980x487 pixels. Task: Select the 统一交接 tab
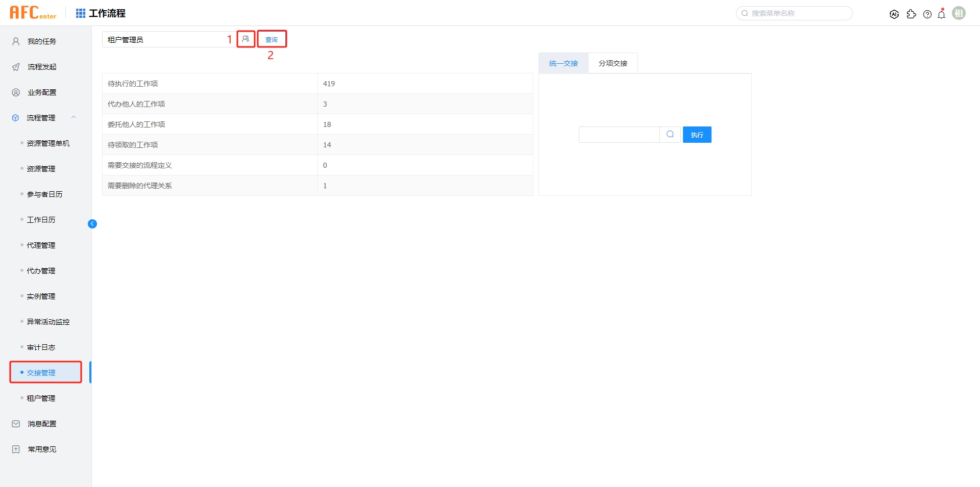(563, 63)
